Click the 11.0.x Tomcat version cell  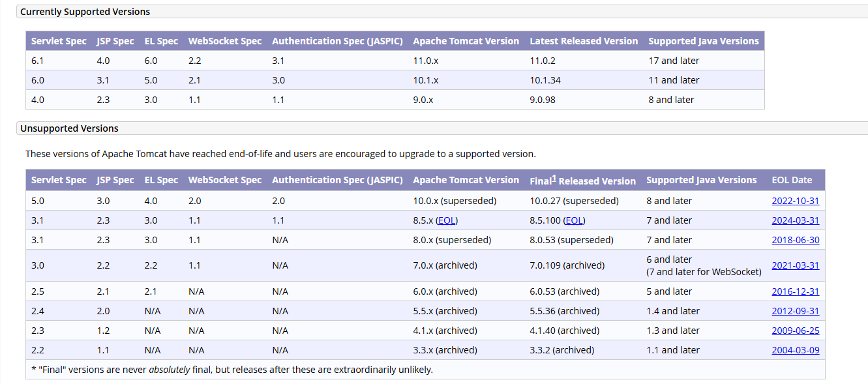(x=426, y=61)
